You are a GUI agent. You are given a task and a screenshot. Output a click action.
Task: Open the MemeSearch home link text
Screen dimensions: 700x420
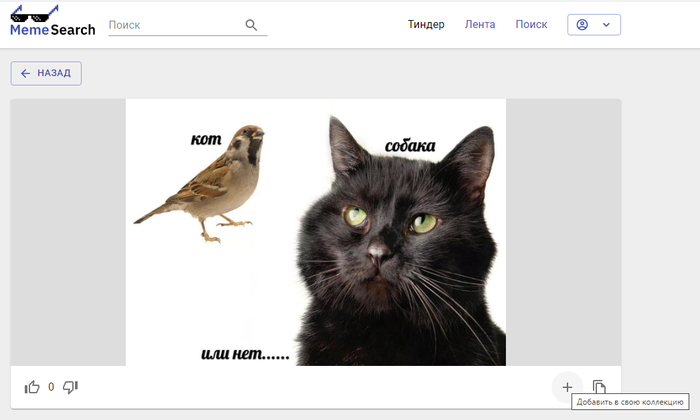click(52, 30)
